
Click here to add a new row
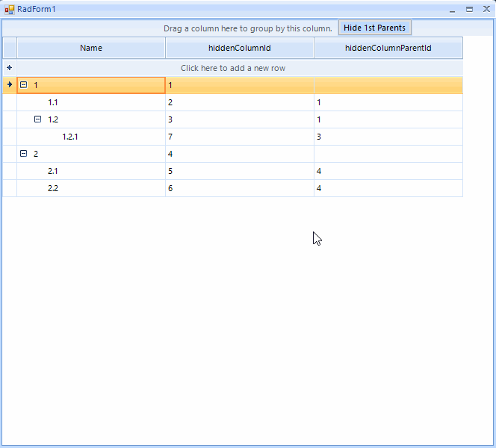coord(233,68)
